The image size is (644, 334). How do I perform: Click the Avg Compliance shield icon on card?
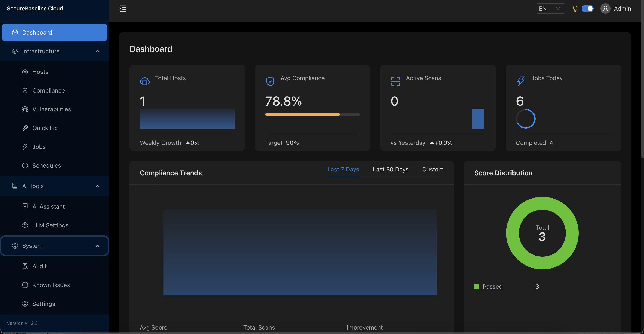[270, 81]
